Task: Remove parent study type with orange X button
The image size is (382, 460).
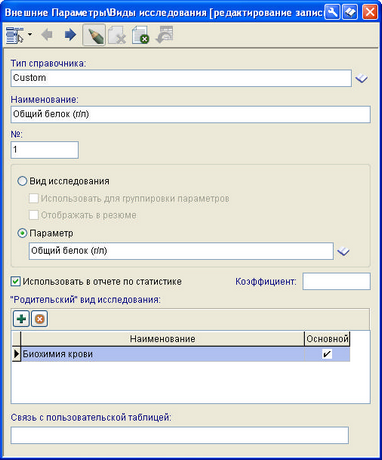Action: click(x=39, y=319)
